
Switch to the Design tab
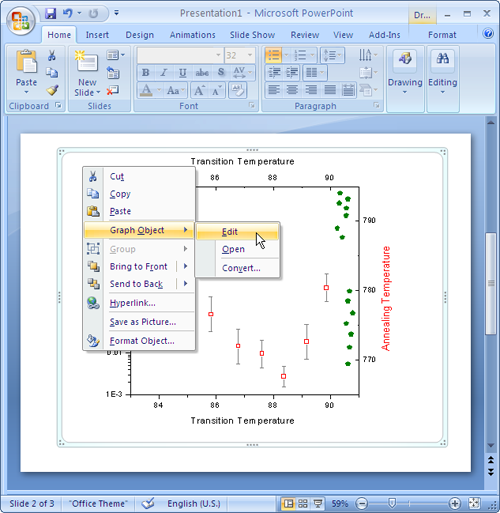pos(140,35)
